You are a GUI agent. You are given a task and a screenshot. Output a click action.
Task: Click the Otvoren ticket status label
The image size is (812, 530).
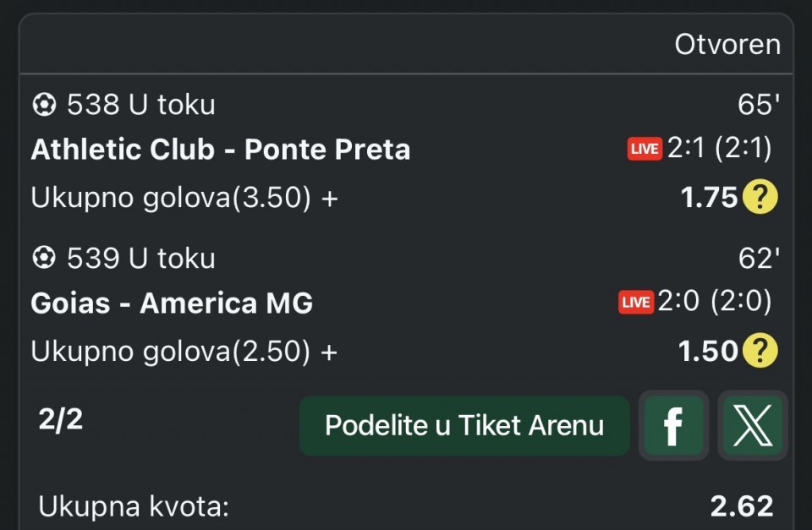pyautogui.click(x=727, y=44)
